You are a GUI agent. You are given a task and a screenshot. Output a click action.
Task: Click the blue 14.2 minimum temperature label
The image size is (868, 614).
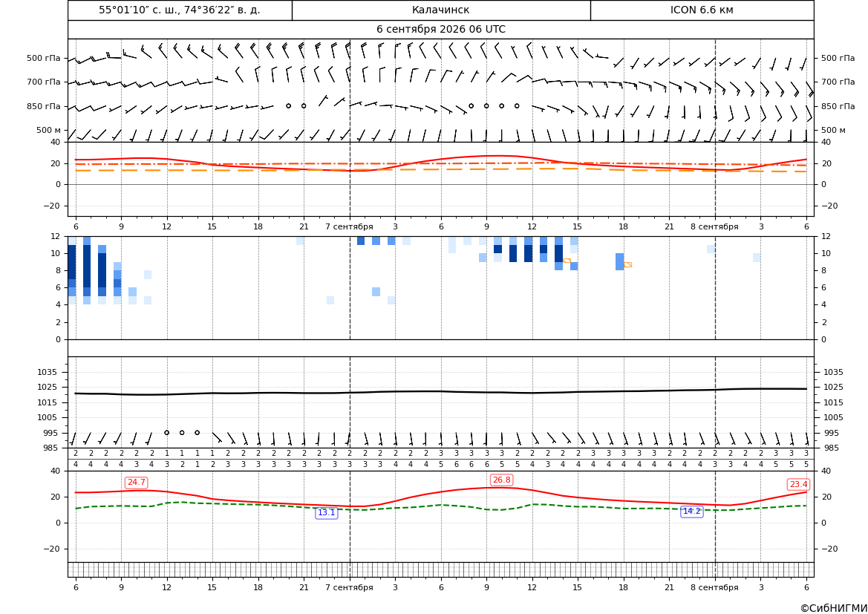coord(691,511)
